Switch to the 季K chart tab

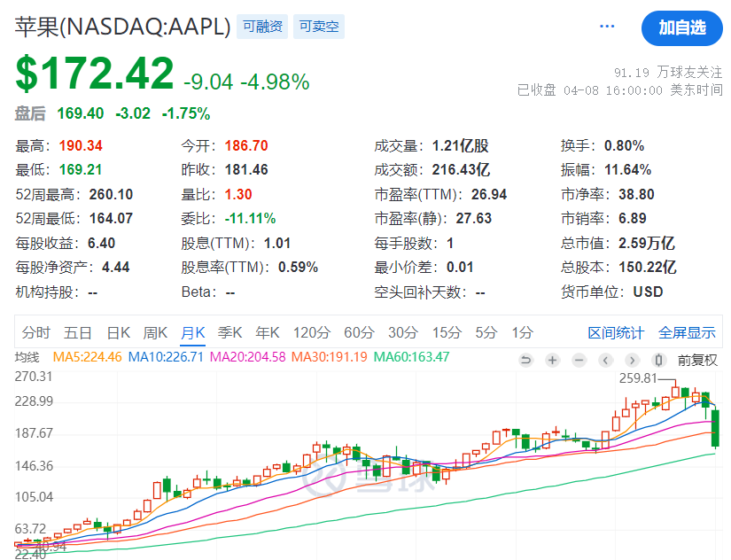[229, 333]
